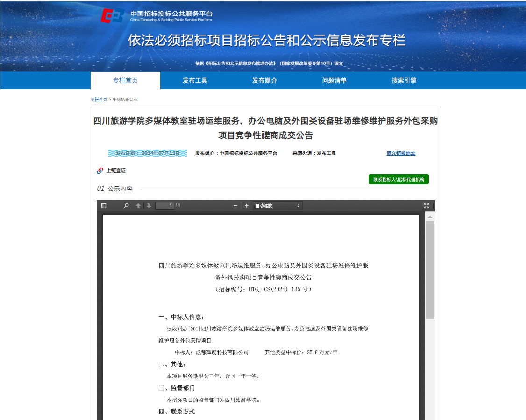Click the 发布日期 2024年07月12日 text
This screenshot has height=420, width=526.
pyautogui.click(x=148, y=153)
